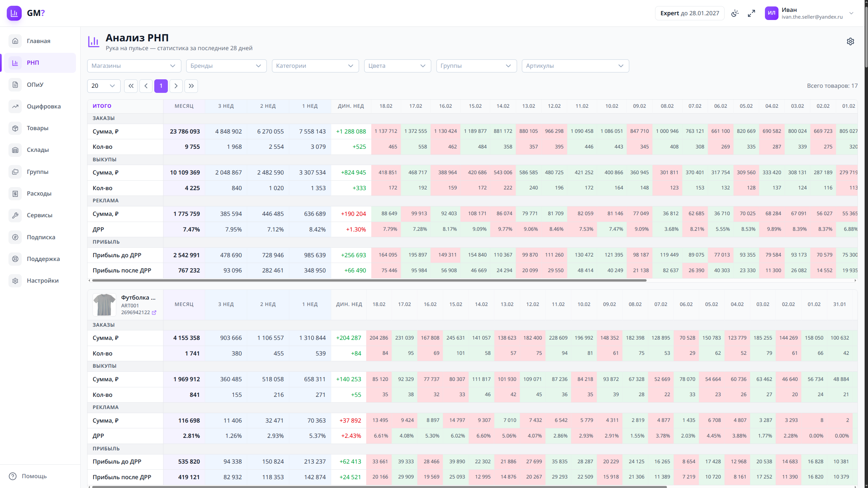Open the Помощь help icon
The width and height of the screenshot is (868, 488).
click(13, 476)
